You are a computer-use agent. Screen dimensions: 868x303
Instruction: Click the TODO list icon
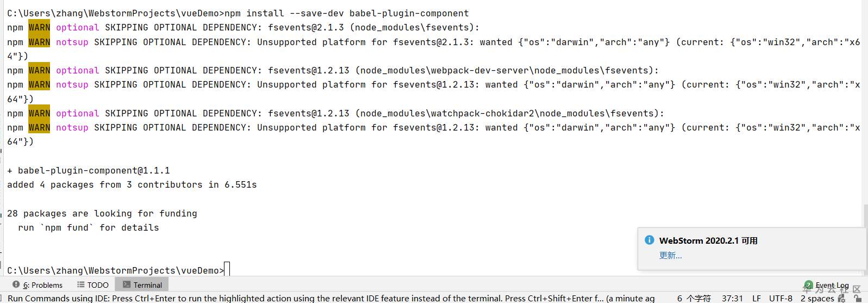tap(81, 285)
